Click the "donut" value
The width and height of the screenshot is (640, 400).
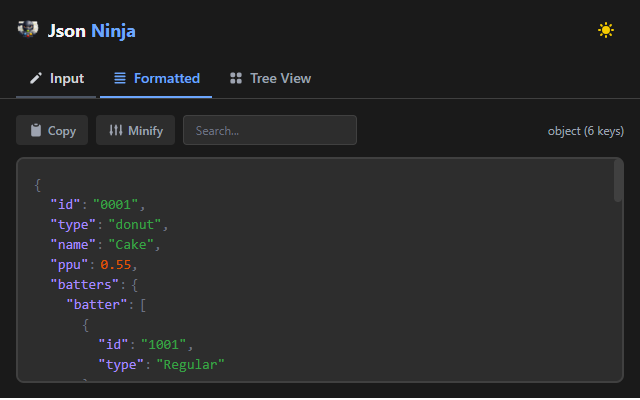[135, 224]
